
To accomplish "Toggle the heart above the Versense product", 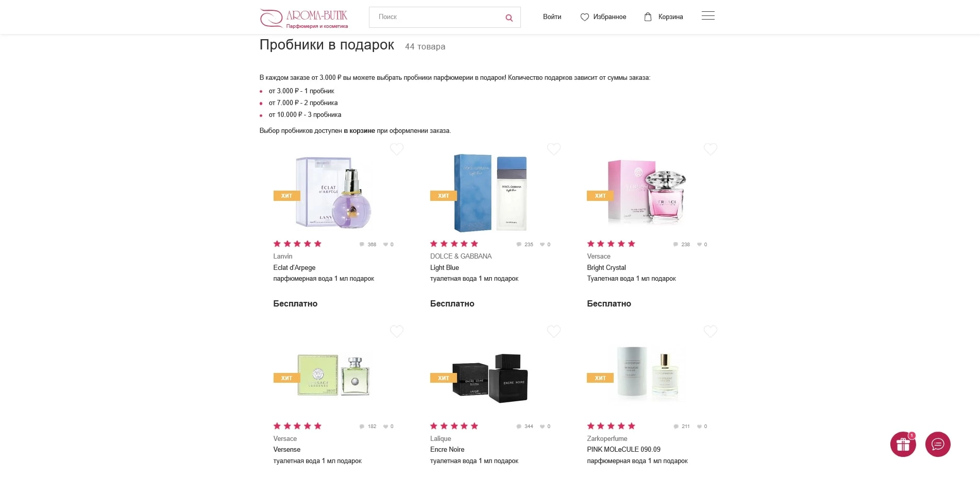I will point(397,331).
